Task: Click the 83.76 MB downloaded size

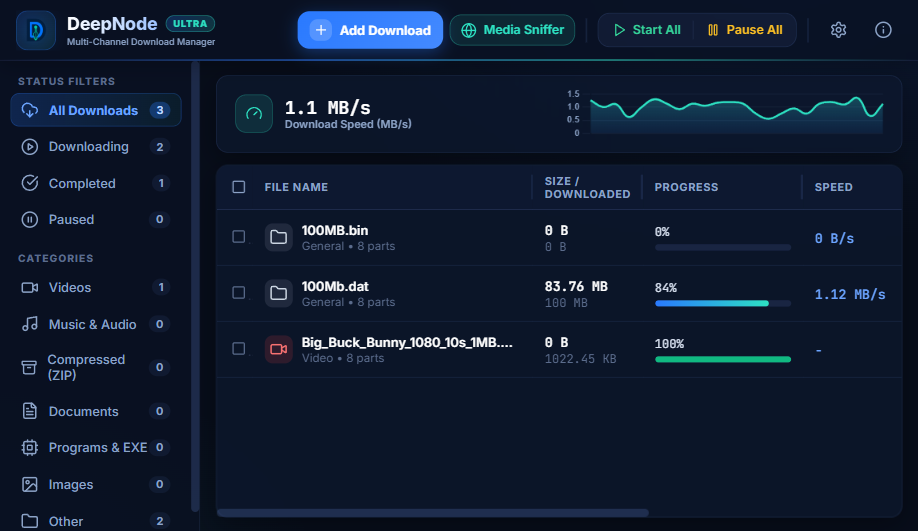Action: coord(576,286)
